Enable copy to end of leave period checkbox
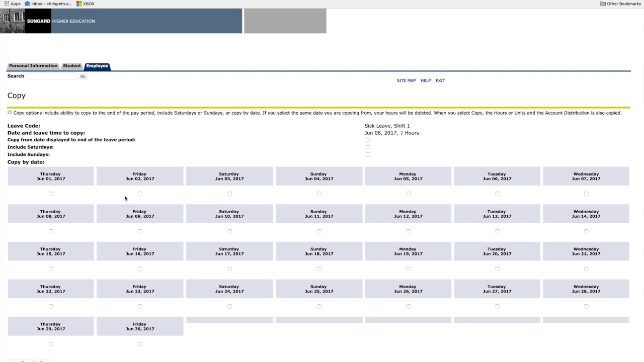 (x=368, y=140)
